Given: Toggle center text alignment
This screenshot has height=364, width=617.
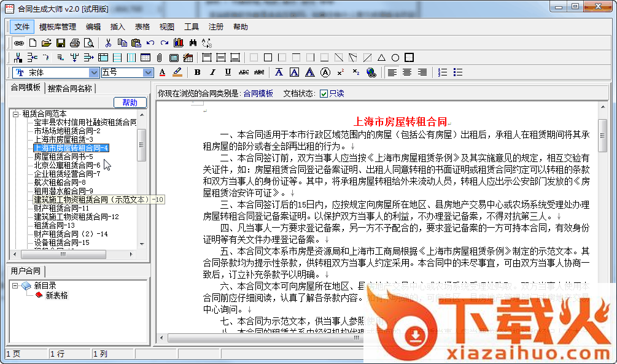Looking at the screenshot, I should (x=406, y=72).
